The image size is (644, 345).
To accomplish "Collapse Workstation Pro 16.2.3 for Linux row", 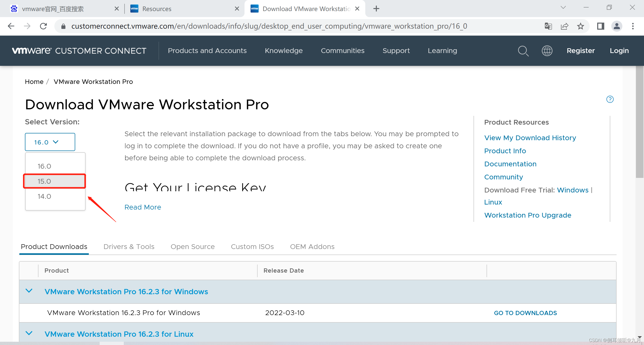I will click(x=29, y=333).
